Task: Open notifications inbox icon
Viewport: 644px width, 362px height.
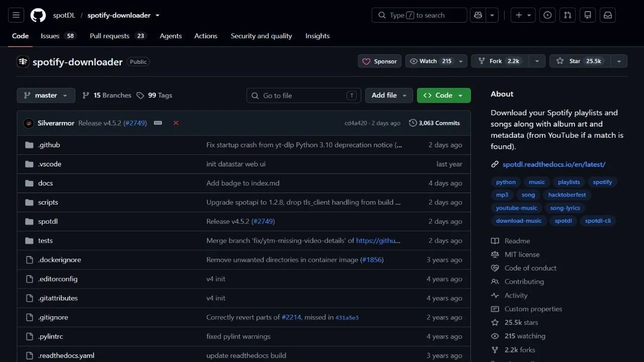Action: (608, 15)
